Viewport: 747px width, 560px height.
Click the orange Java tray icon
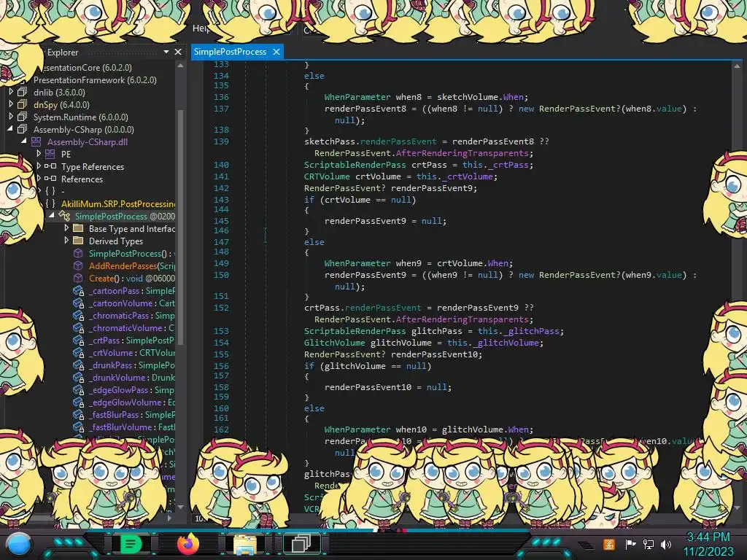[x=609, y=544]
